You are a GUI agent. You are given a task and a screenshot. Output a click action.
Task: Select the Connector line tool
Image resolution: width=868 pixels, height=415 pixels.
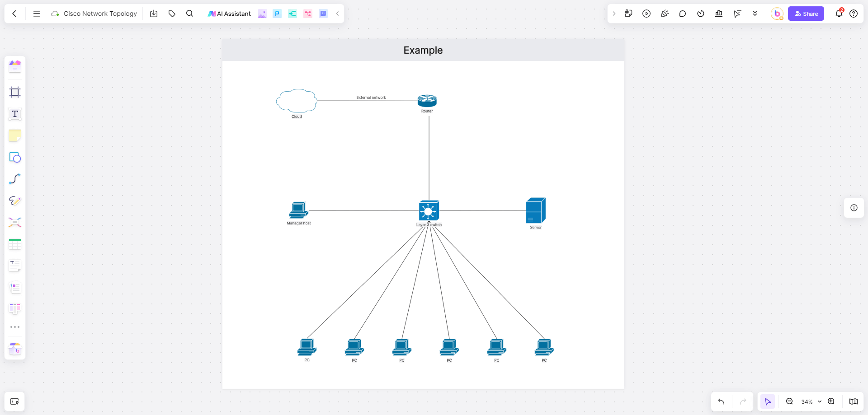point(15,179)
